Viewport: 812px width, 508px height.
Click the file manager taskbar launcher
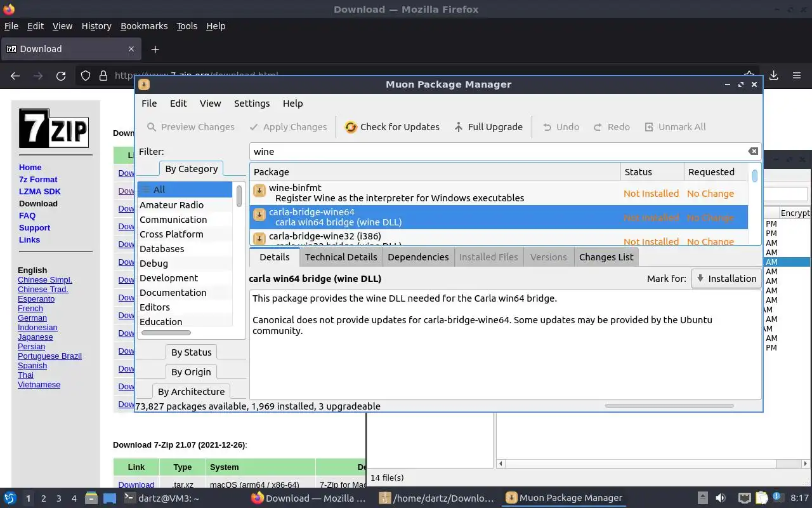coord(91,498)
